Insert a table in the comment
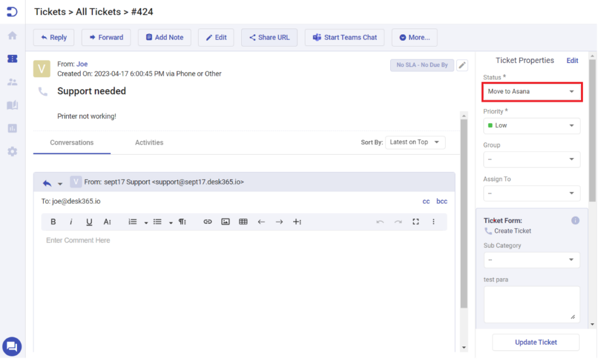This screenshot has height=364, width=598. pos(243,222)
